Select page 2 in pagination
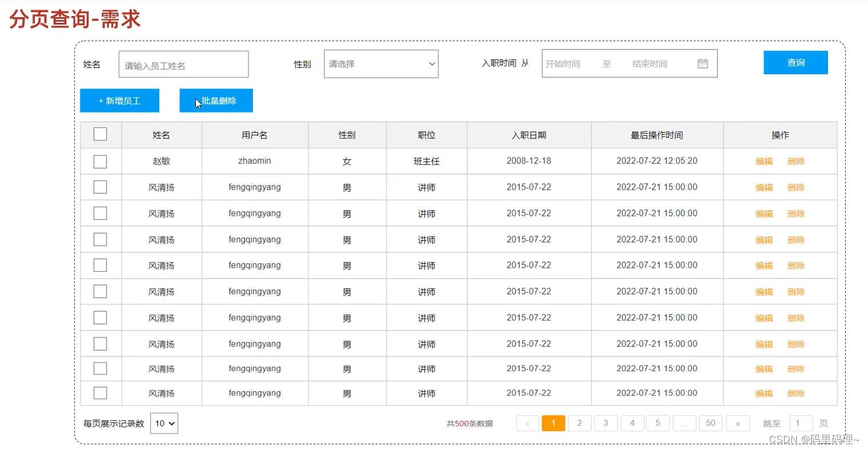The image size is (868, 450). [x=580, y=423]
